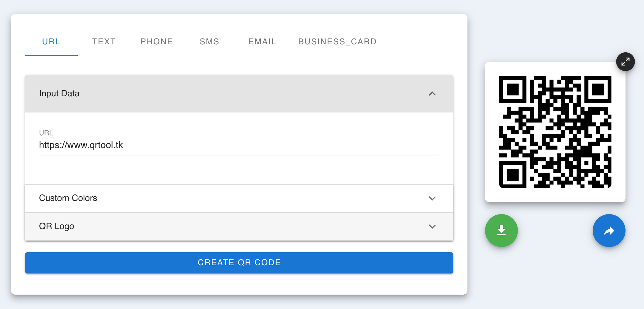The width and height of the screenshot is (644, 309).
Task: Click the green download QR code icon
Action: [x=501, y=231]
